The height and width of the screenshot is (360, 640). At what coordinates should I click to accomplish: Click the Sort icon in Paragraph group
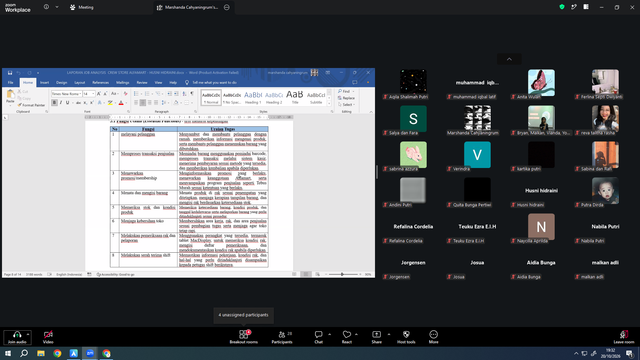(184, 94)
